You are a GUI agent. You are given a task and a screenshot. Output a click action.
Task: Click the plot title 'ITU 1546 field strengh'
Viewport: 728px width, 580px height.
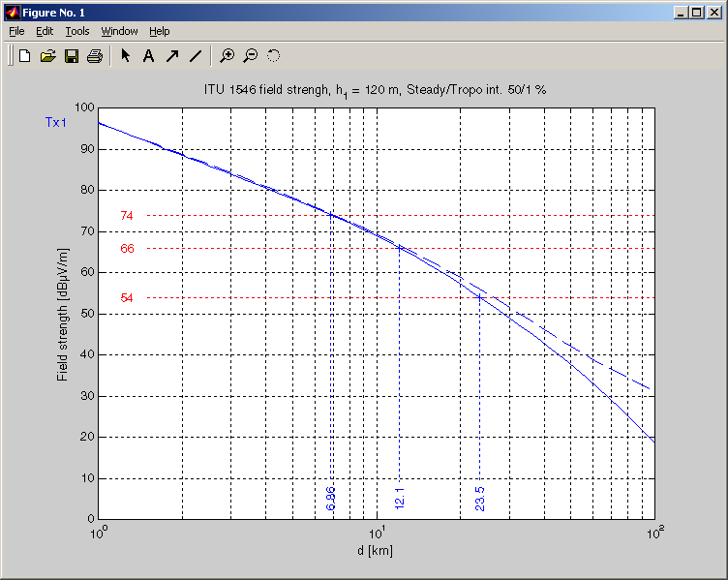coord(266,89)
